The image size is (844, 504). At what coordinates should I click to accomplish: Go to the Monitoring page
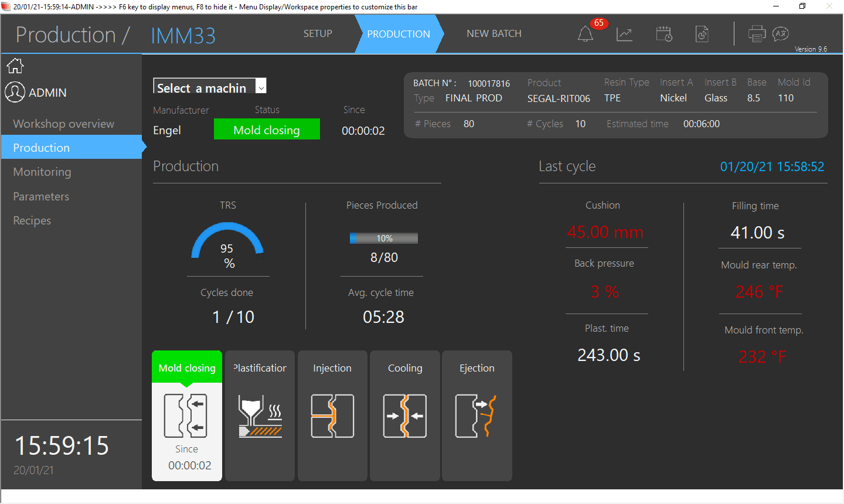click(42, 172)
